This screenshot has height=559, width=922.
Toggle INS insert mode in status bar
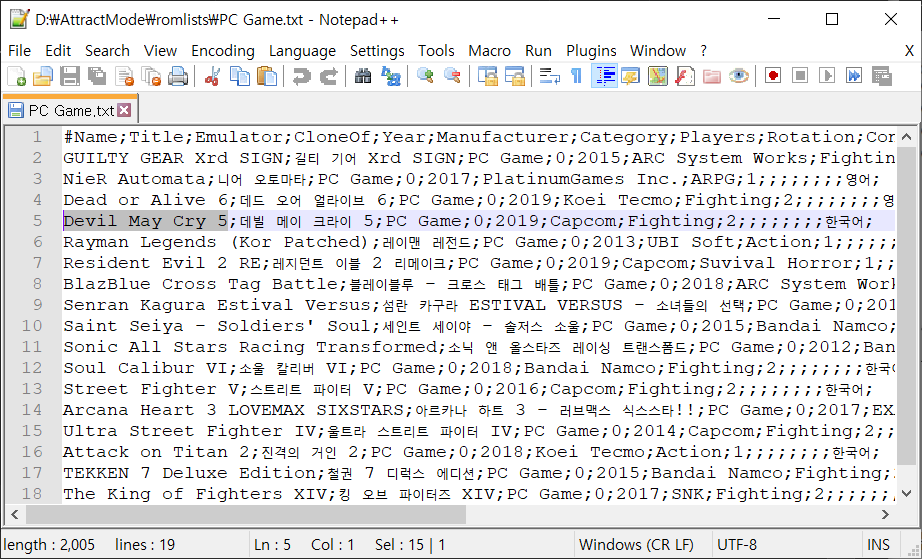[x=878, y=545]
